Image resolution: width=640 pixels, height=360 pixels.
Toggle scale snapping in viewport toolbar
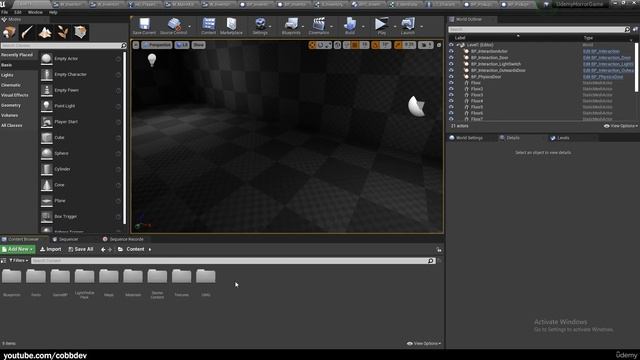398,45
